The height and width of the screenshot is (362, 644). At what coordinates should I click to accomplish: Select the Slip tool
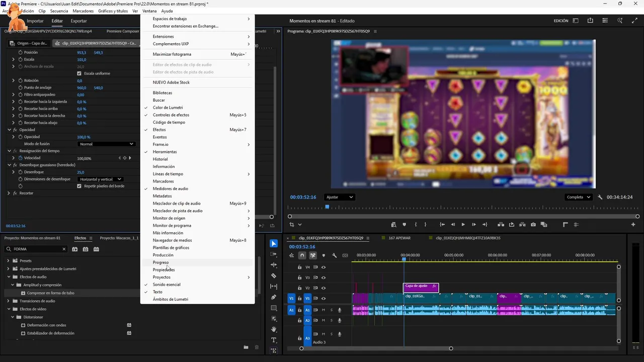point(274,287)
